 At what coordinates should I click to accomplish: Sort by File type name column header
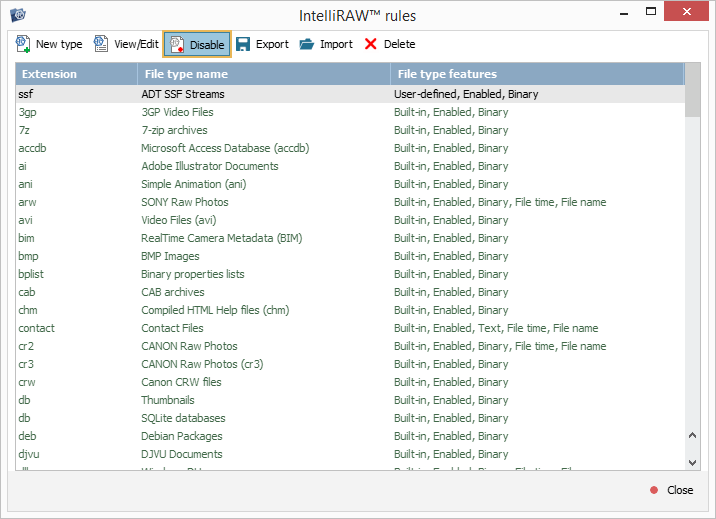coord(264,74)
